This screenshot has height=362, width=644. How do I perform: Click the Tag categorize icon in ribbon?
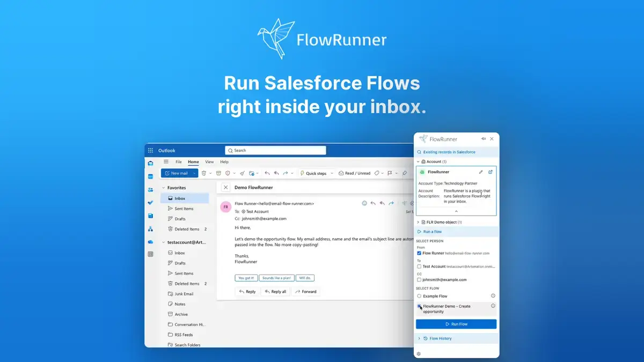(x=377, y=173)
